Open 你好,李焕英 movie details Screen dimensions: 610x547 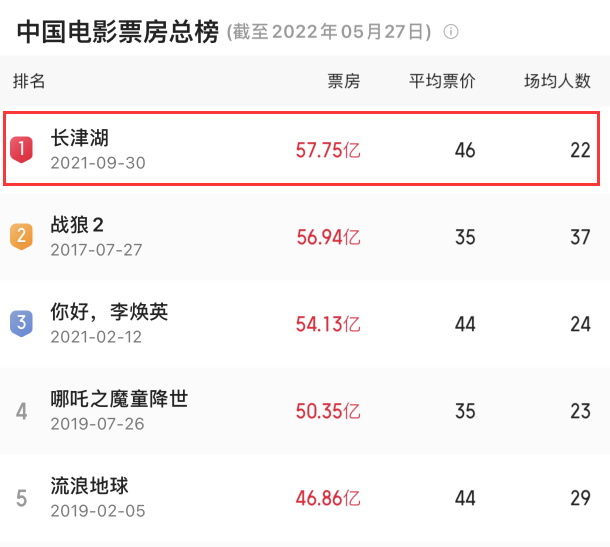coord(305,324)
